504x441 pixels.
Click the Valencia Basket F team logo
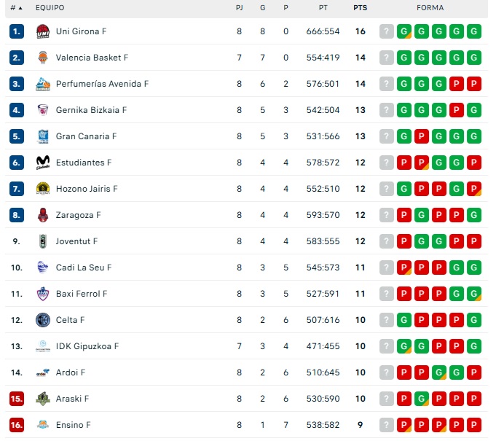tap(42, 58)
